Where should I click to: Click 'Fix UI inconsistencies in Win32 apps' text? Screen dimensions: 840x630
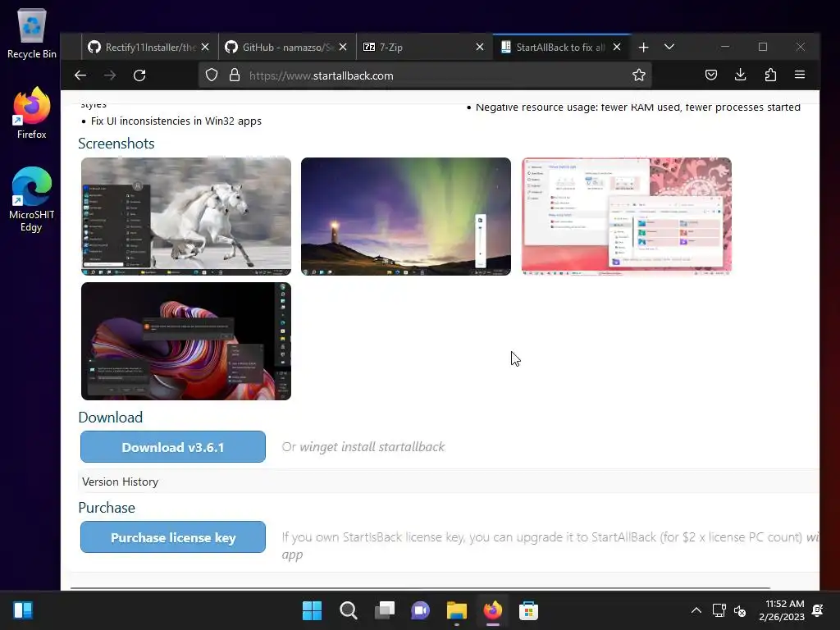click(x=176, y=121)
